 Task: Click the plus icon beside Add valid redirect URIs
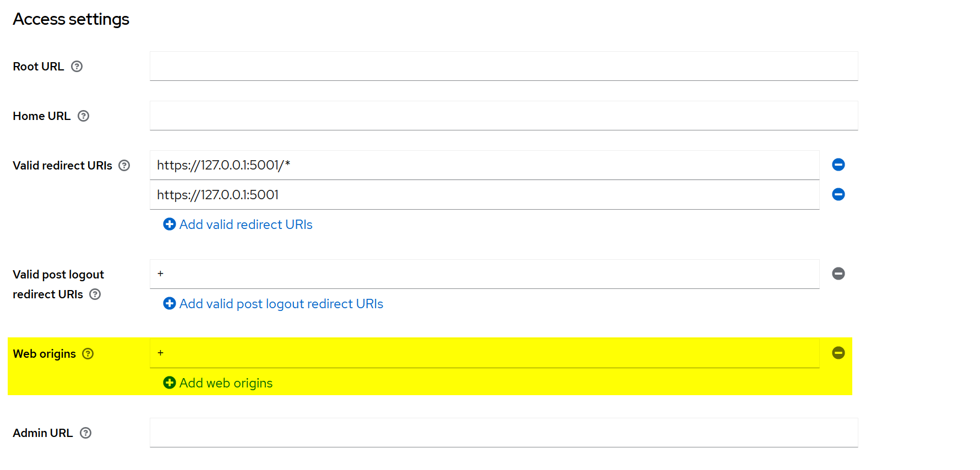pos(169,224)
